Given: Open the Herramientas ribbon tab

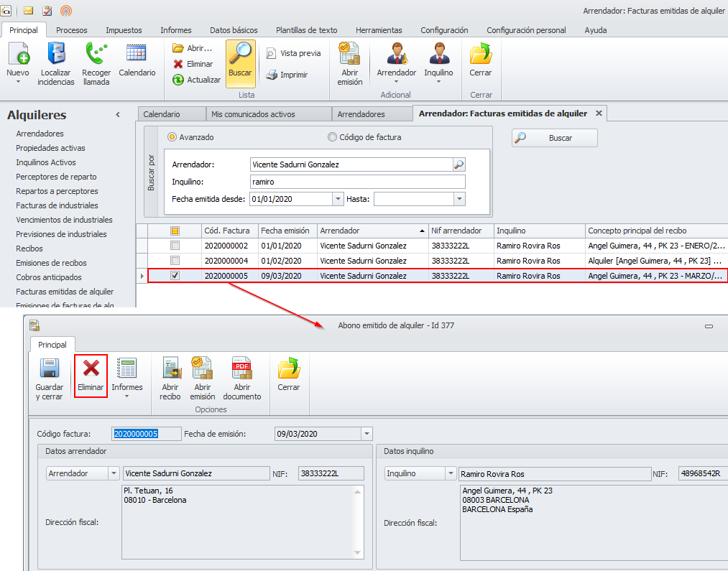Looking at the screenshot, I should (379, 30).
